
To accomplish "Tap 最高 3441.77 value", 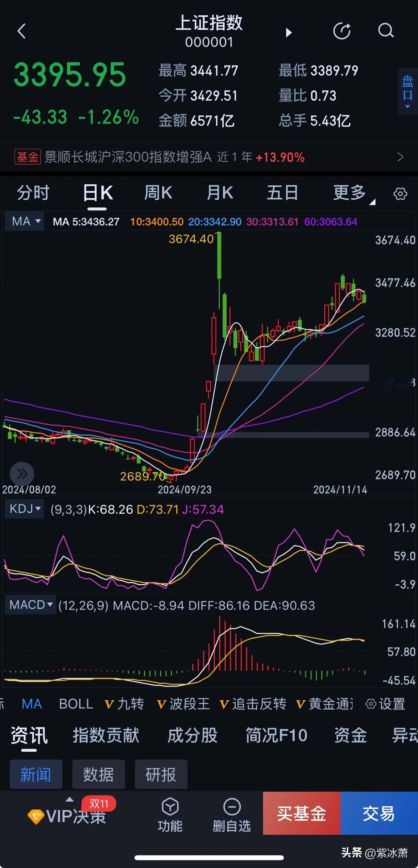I will point(199,71).
